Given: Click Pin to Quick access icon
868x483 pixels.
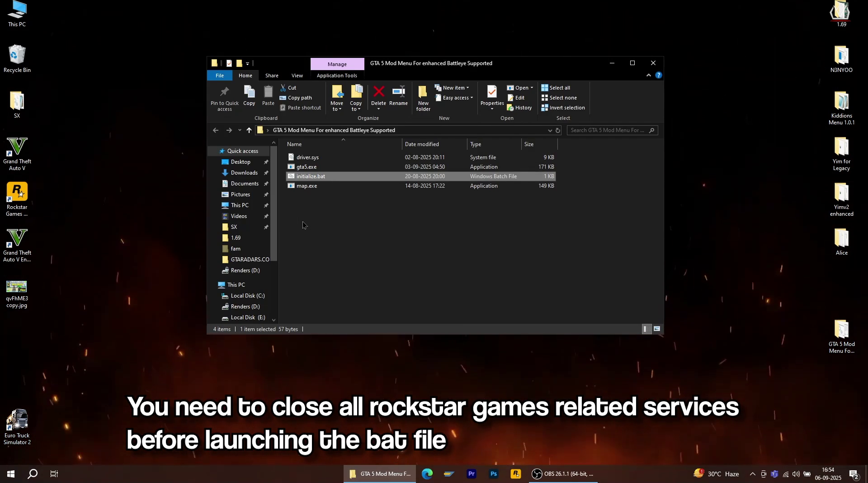Looking at the screenshot, I should (224, 98).
